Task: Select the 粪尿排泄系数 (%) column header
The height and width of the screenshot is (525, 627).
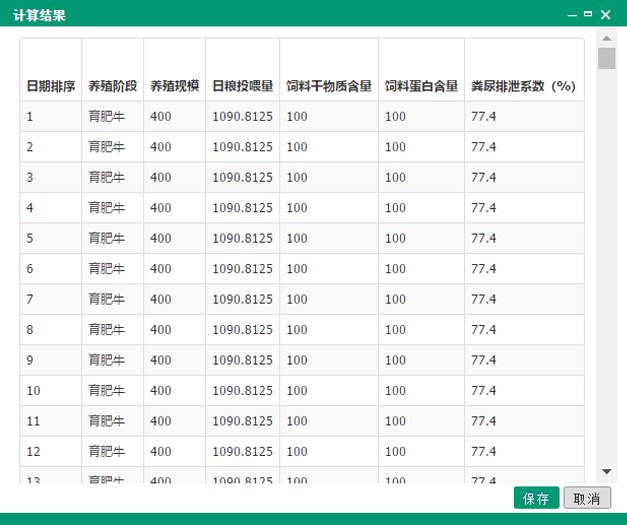Action: 523,86
